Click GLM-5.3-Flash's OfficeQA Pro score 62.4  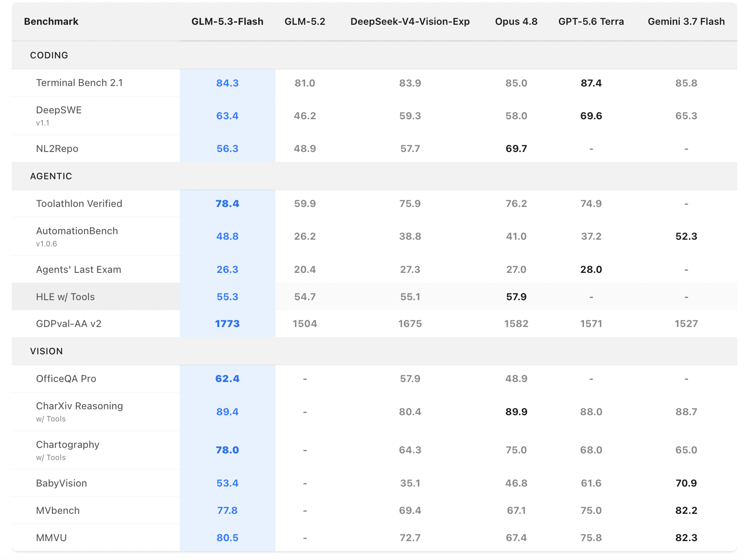pyautogui.click(x=227, y=379)
